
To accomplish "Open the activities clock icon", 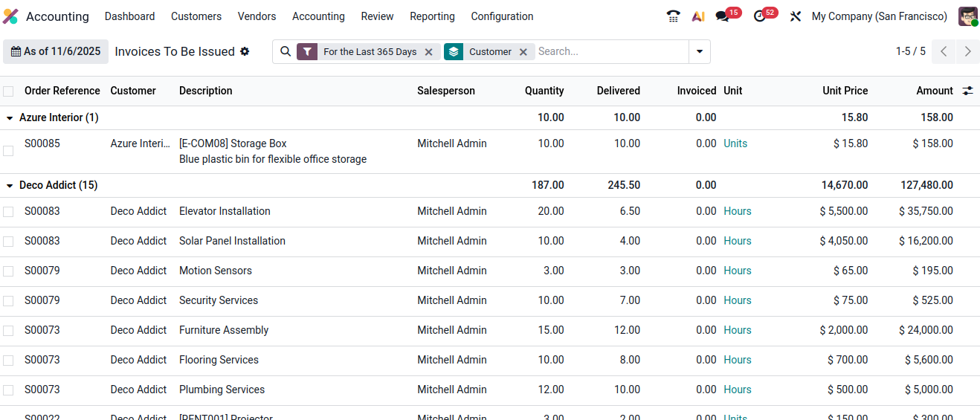I will [x=759, y=16].
